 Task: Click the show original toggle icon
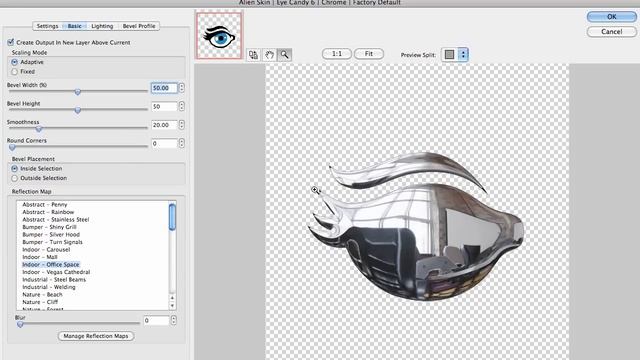pos(253,55)
